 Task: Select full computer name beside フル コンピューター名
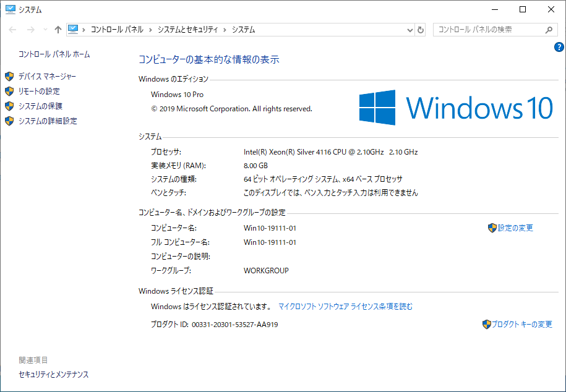(270, 242)
